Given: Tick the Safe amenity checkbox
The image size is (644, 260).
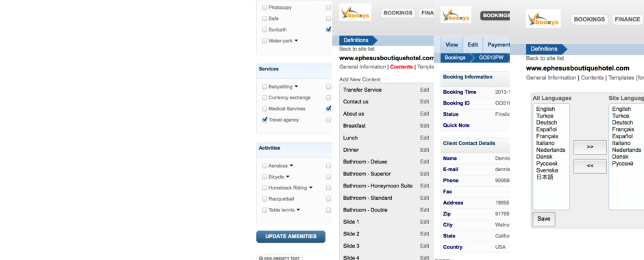Looking at the screenshot, I should click(x=264, y=18).
